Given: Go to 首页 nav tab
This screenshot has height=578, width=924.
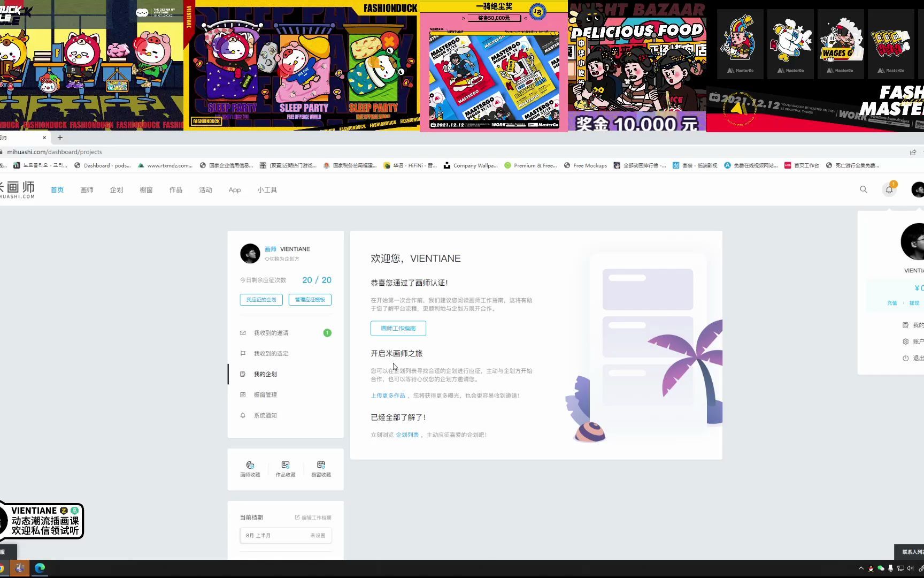Looking at the screenshot, I should [x=57, y=190].
